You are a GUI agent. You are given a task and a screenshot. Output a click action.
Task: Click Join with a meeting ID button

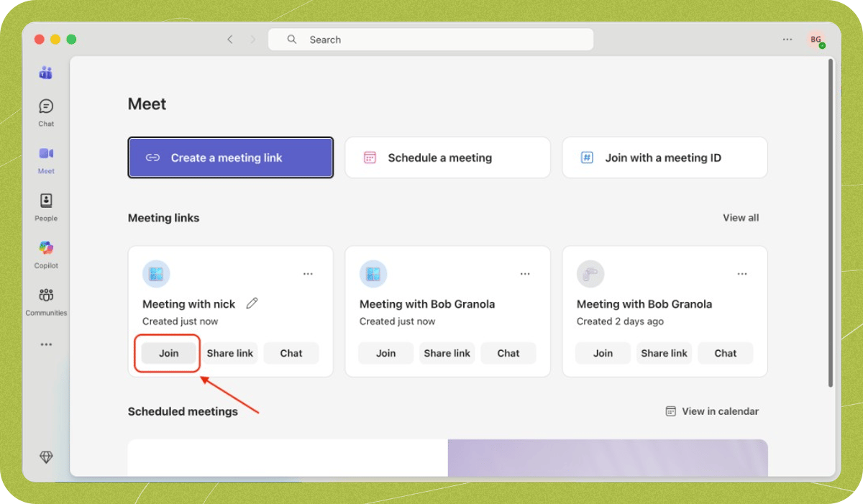pyautogui.click(x=665, y=157)
